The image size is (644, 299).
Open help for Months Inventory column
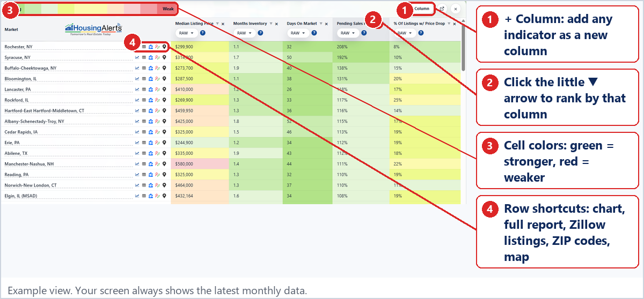260,33
